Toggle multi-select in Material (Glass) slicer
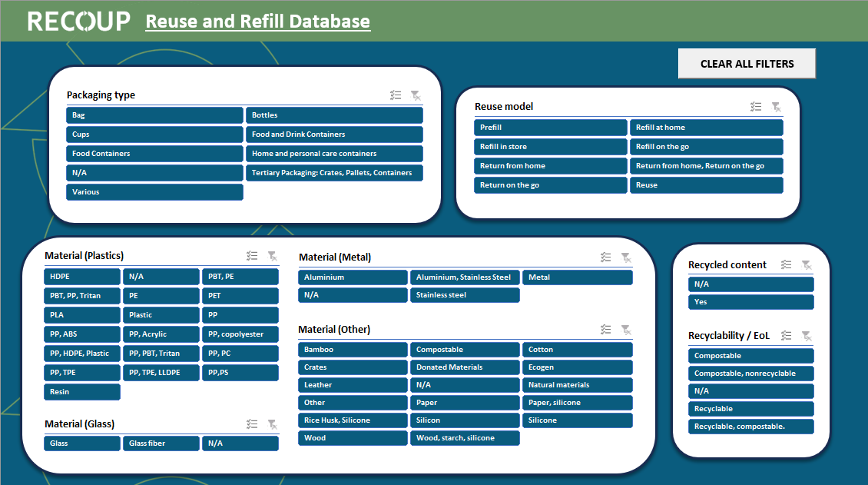868x485 pixels. pos(252,424)
